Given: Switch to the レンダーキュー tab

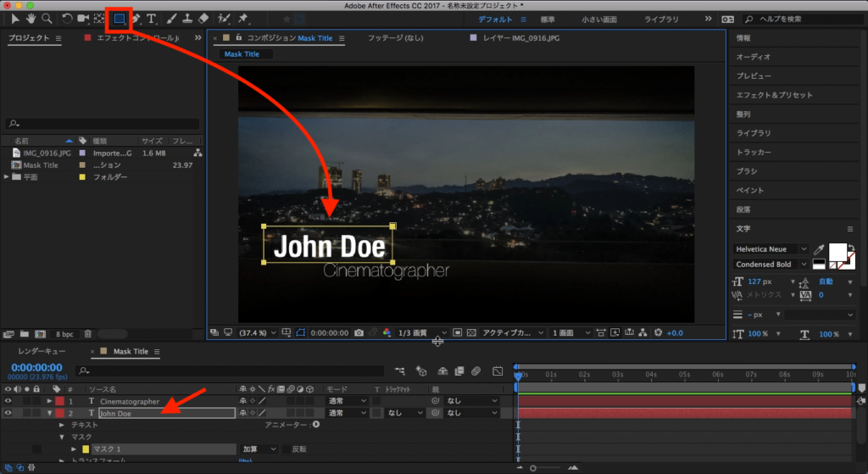Looking at the screenshot, I should tap(42, 351).
